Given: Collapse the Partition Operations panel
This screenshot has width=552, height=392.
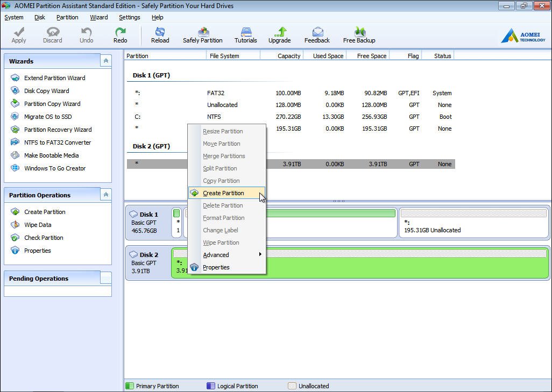Looking at the screenshot, I should pyautogui.click(x=106, y=195).
